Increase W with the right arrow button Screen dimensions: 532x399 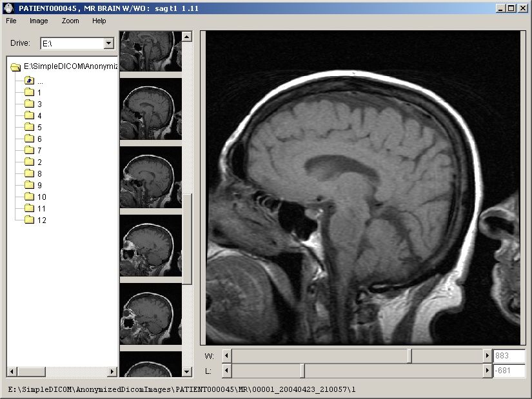(x=488, y=356)
